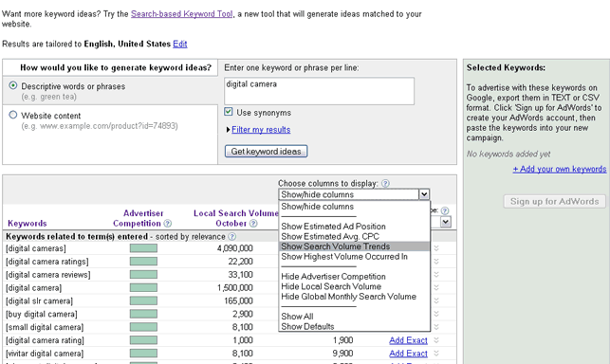Click keyword [buy digital camera]
This screenshot has height=364, width=610.
point(41,314)
